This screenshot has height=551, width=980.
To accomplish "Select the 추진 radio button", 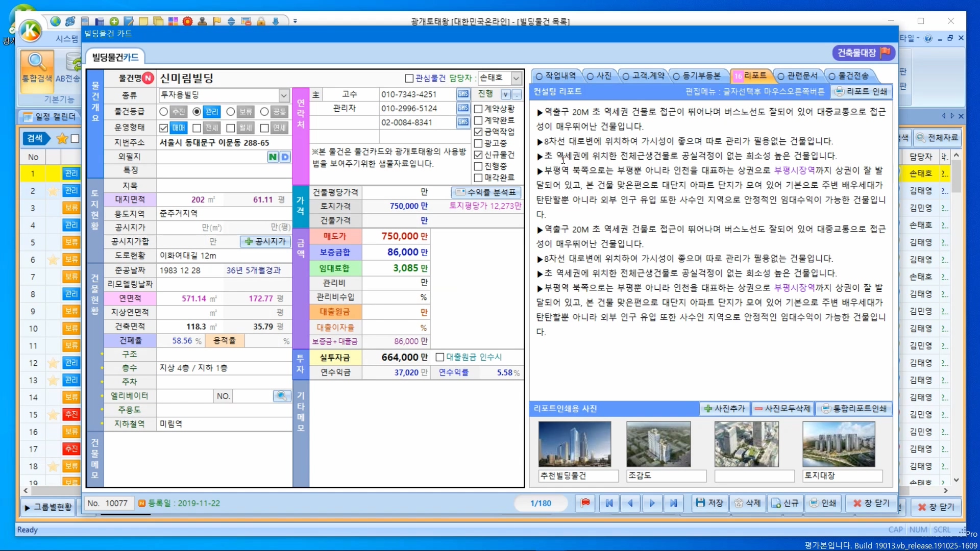I will click(164, 112).
